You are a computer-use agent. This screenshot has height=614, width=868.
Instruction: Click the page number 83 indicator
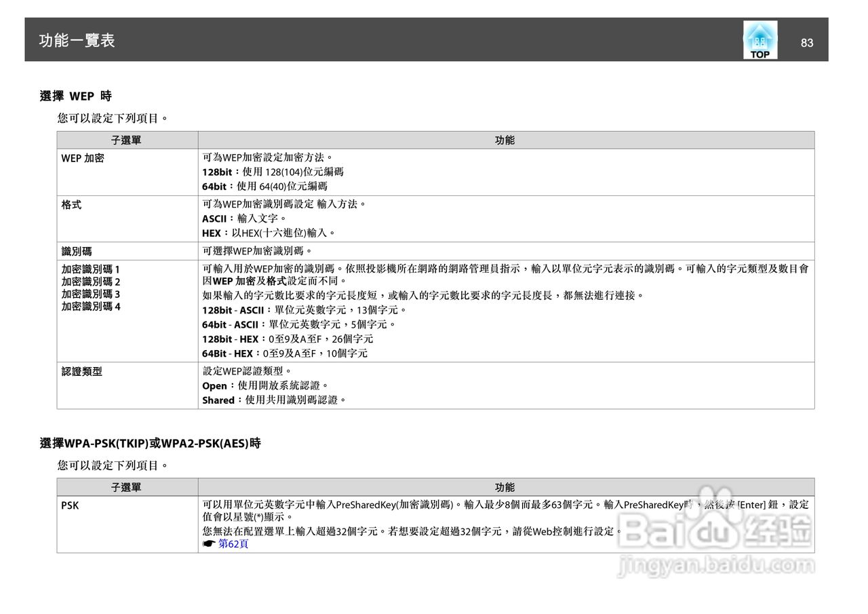(807, 43)
